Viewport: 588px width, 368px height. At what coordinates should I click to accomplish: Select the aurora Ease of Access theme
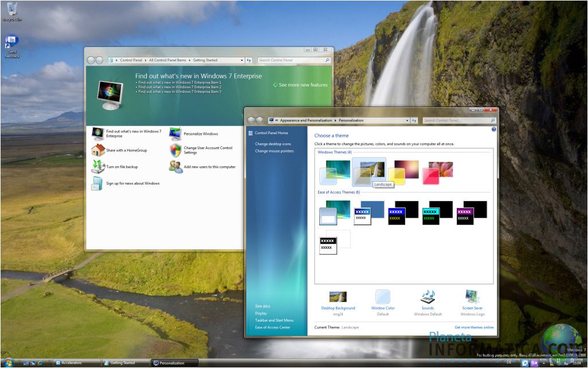335,212
